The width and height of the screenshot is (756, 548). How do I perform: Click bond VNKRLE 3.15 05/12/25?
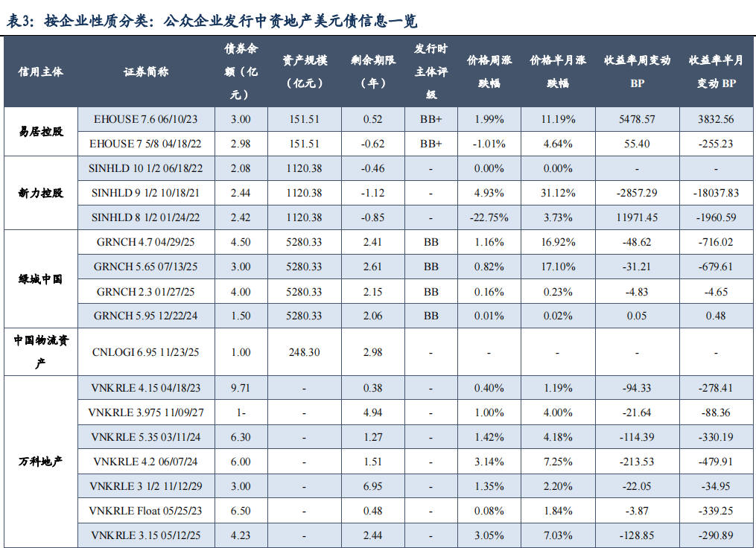click(145, 535)
